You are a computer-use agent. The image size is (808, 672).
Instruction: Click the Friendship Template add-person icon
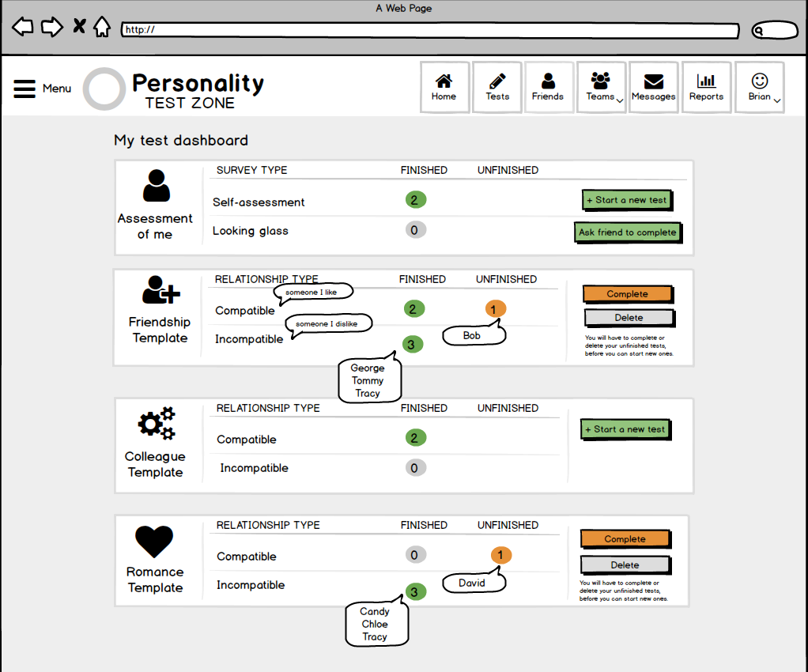point(160,289)
